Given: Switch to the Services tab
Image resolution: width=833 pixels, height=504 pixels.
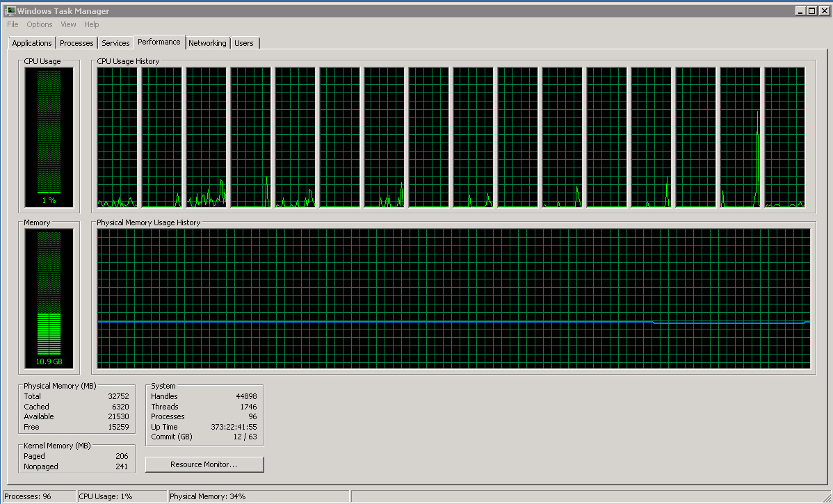Looking at the screenshot, I should [115, 43].
